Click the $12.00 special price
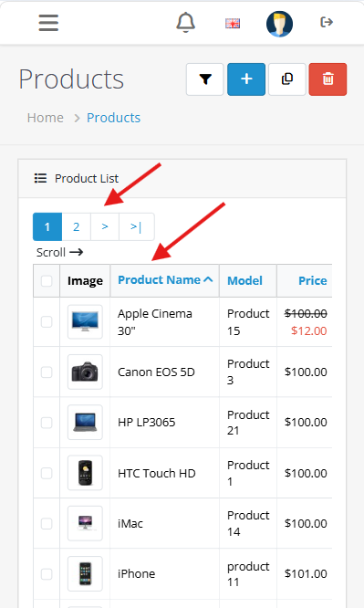This screenshot has width=364, height=608. 309,330
